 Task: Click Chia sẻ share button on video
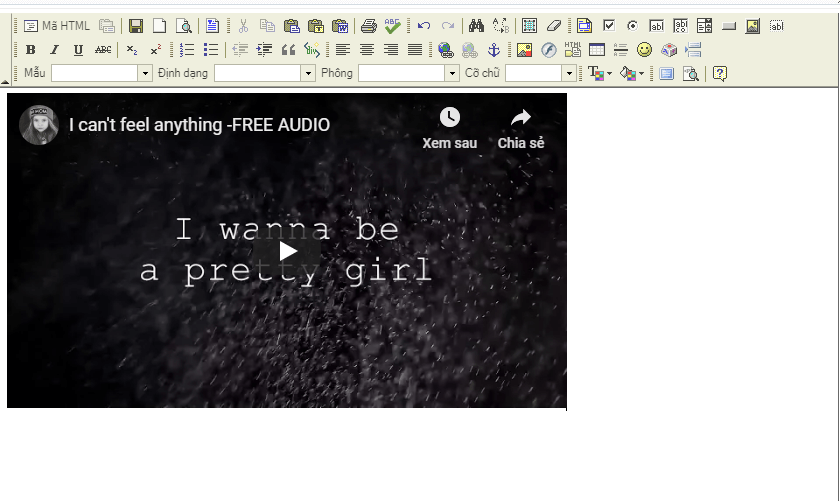tap(521, 129)
